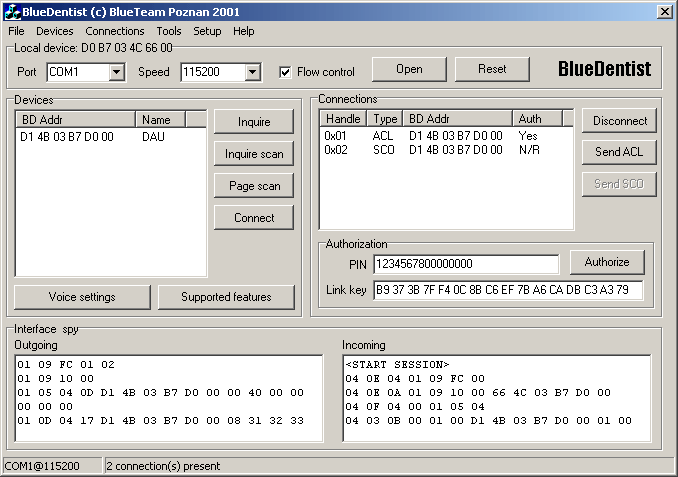Click outgoing line starting 01 0D 04 17
Screen dimensions: 678x477
point(161,420)
